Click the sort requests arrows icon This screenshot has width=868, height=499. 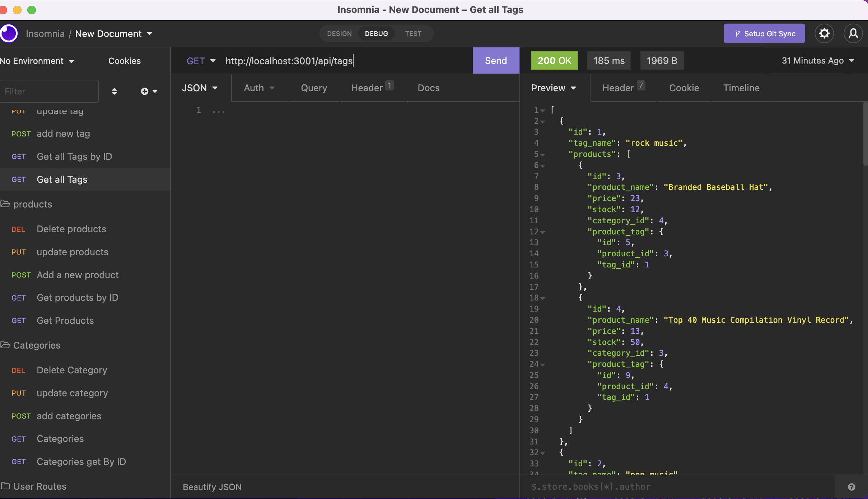click(114, 91)
